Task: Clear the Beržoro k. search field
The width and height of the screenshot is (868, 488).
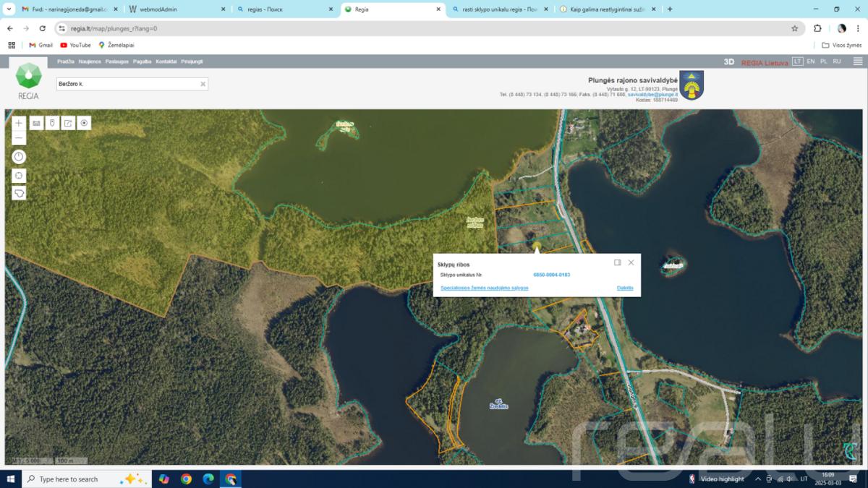Action: click(203, 84)
